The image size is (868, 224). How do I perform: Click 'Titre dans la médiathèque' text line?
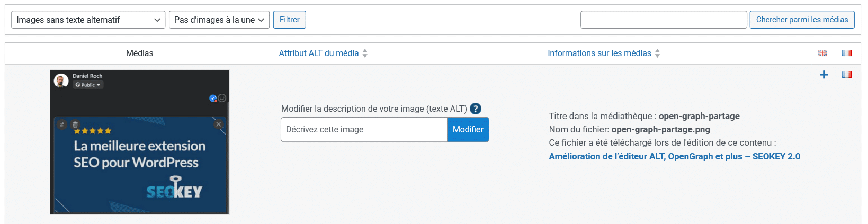tap(644, 116)
